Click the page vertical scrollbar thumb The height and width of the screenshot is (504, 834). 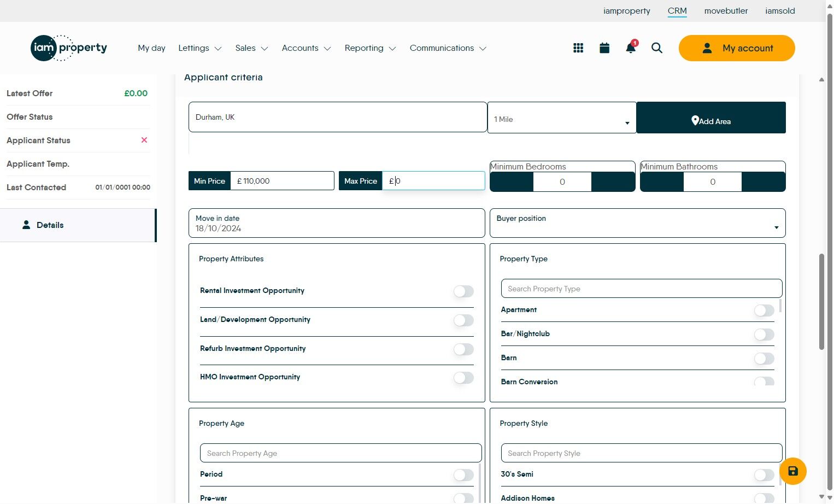click(821, 302)
